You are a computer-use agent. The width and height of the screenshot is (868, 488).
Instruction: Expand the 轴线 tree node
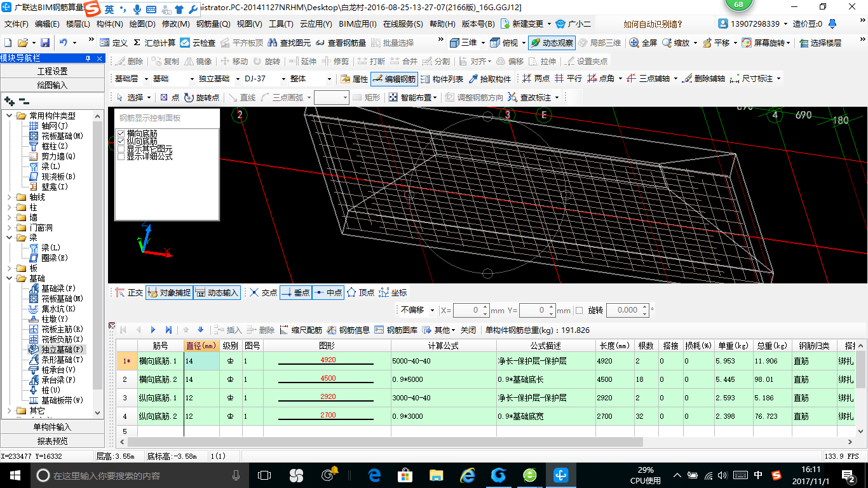pyautogui.click(x=10, y=197)
